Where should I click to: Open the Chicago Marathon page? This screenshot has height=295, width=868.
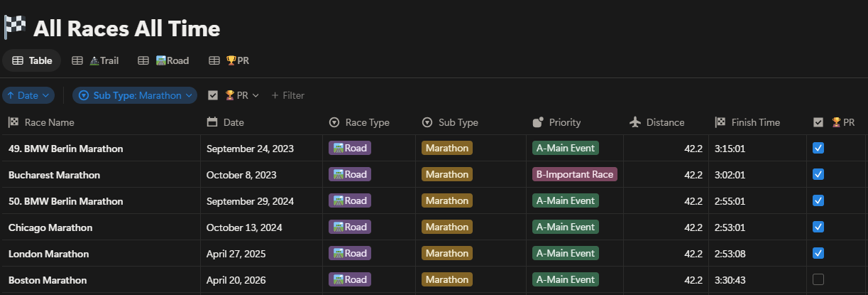point(50,227)
